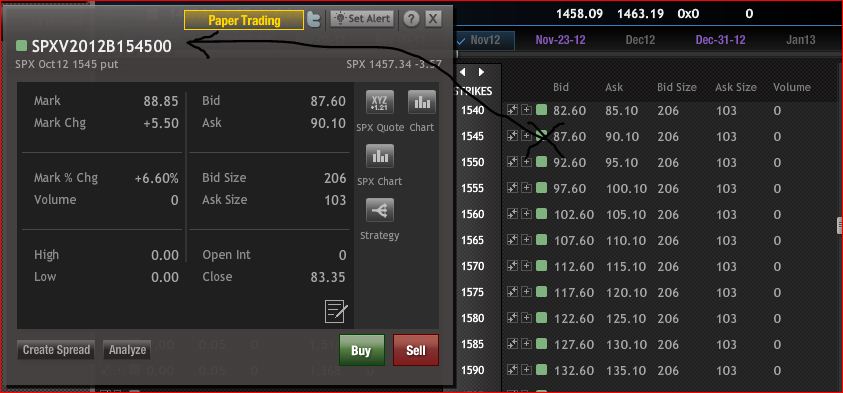Click the sparkle icon in the 1580 strike row
The width and height of the screenshot is (843, 393).
coord(512,318)
